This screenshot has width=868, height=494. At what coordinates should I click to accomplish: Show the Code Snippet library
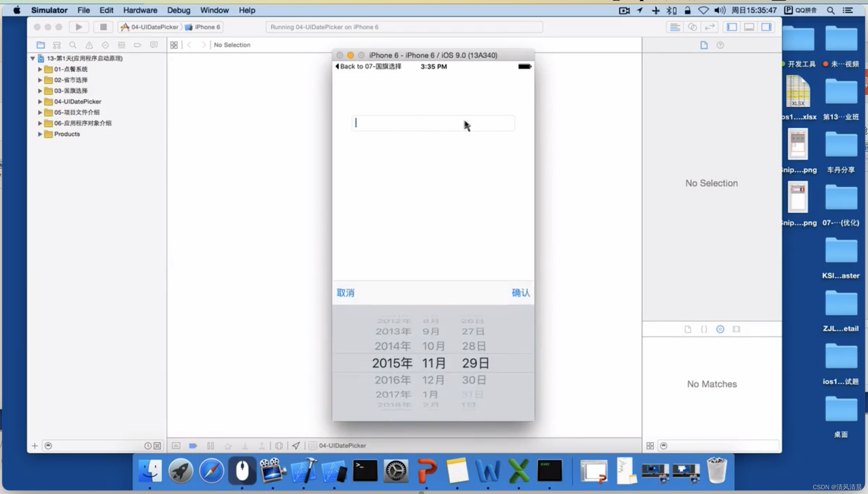click(704, 329)
